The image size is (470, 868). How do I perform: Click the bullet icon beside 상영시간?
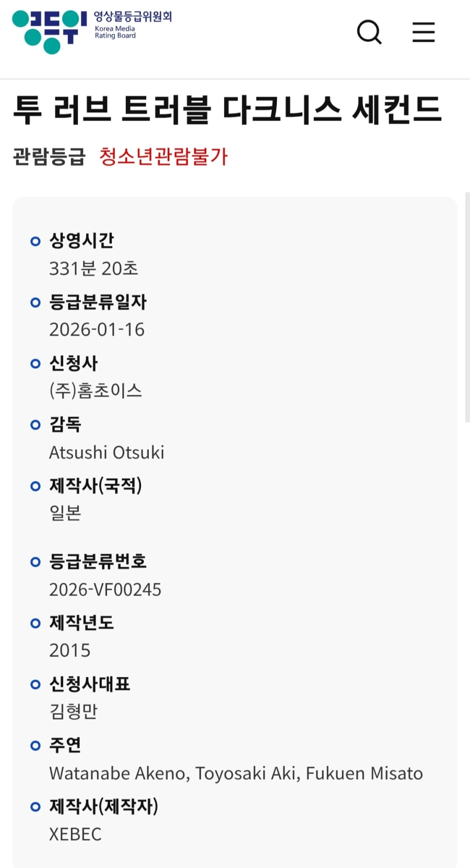click(35, 241)
